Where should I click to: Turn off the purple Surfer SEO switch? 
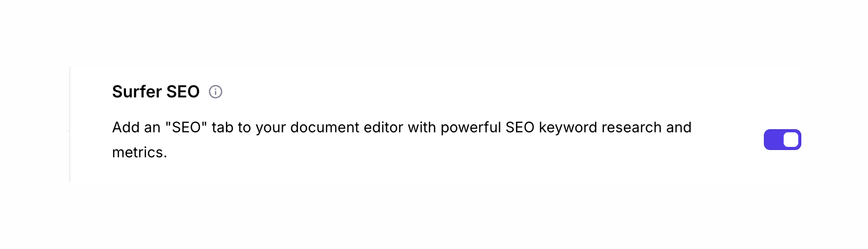tap(782, 140)
